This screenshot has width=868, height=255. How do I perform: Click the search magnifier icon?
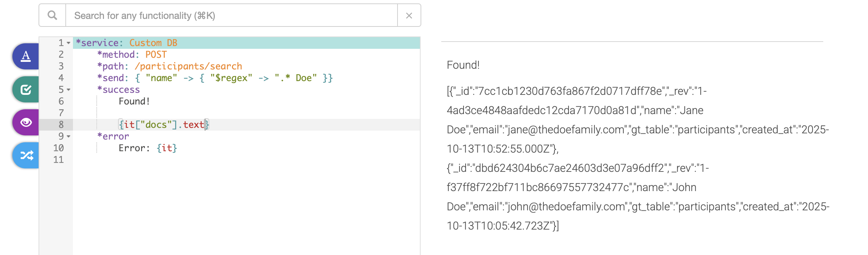coord(52,15)
